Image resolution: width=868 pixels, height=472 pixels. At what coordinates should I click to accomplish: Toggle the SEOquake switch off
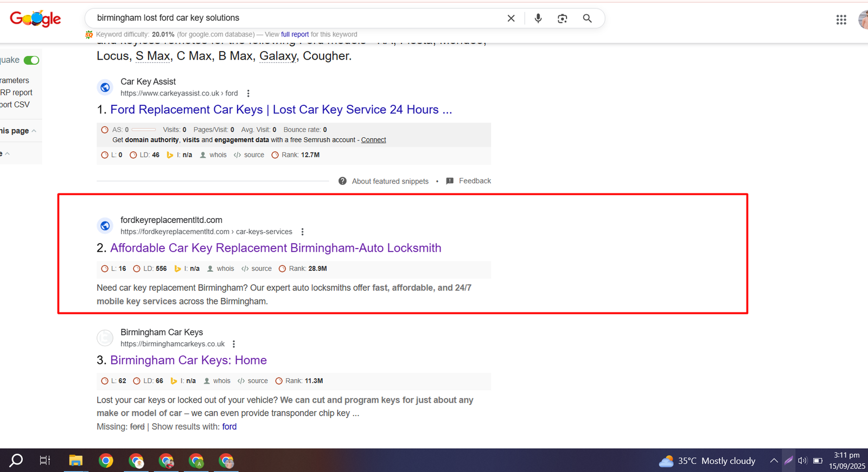coord(31,60)
